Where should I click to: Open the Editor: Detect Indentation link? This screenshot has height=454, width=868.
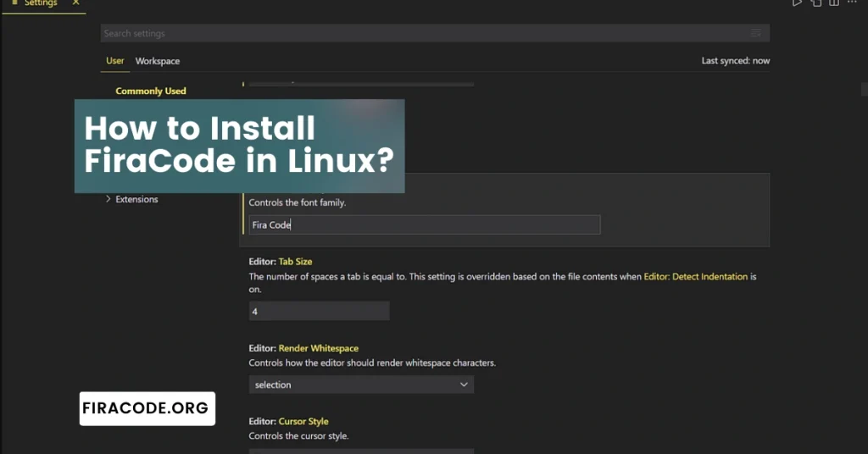(x=695, y=276)
